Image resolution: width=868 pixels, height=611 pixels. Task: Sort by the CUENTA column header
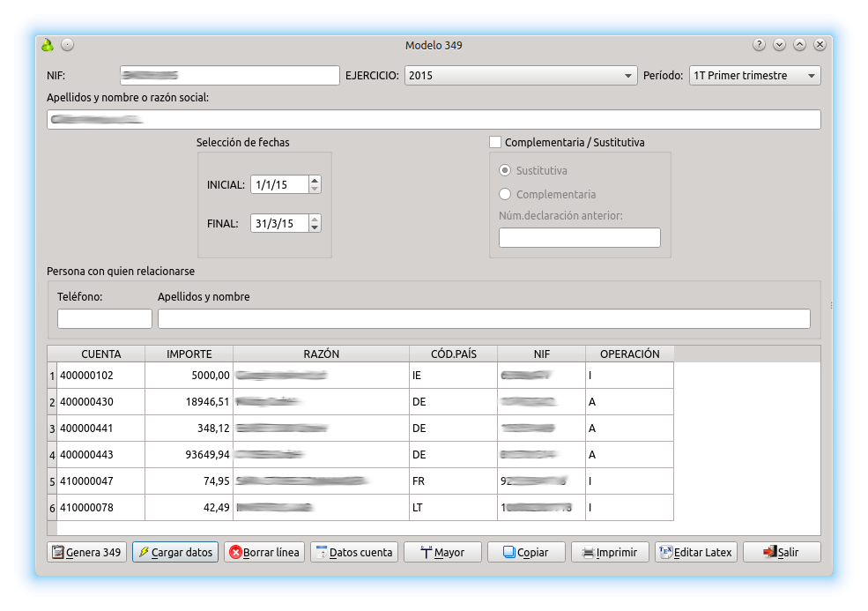coord(100,354)
